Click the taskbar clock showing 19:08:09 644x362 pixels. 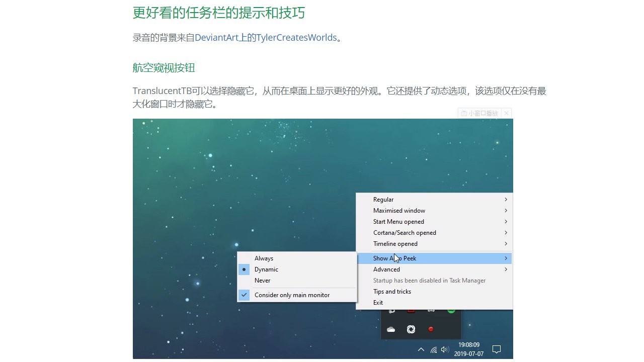469,345
